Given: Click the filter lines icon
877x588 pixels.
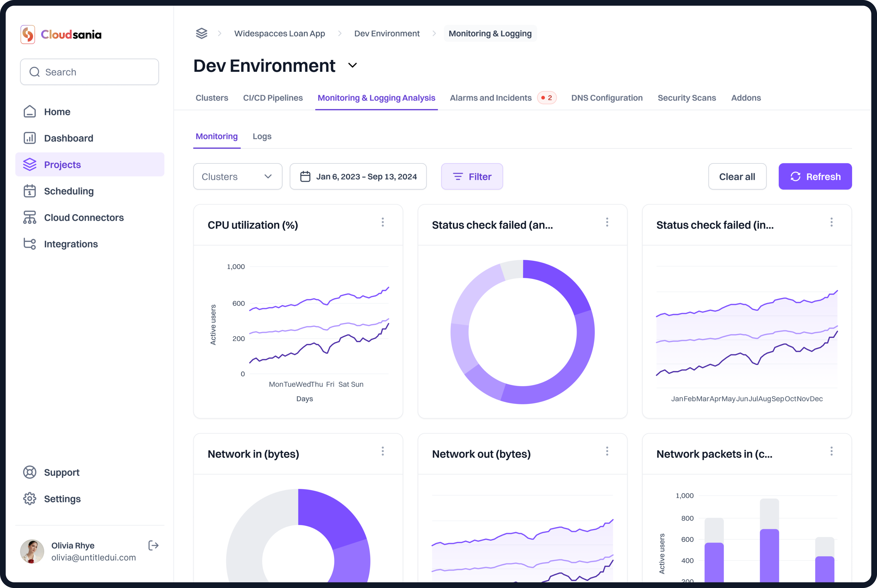Looking at the screenshot, I should tap(458, 177).
